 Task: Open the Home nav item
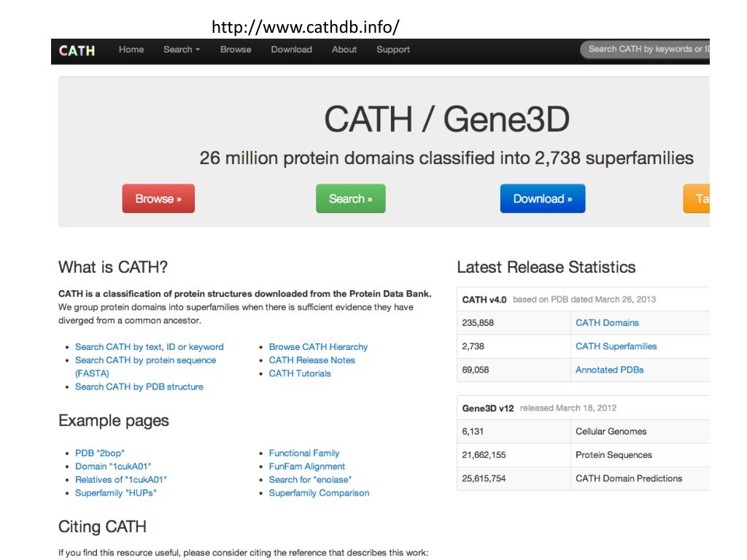coord(131,50)
